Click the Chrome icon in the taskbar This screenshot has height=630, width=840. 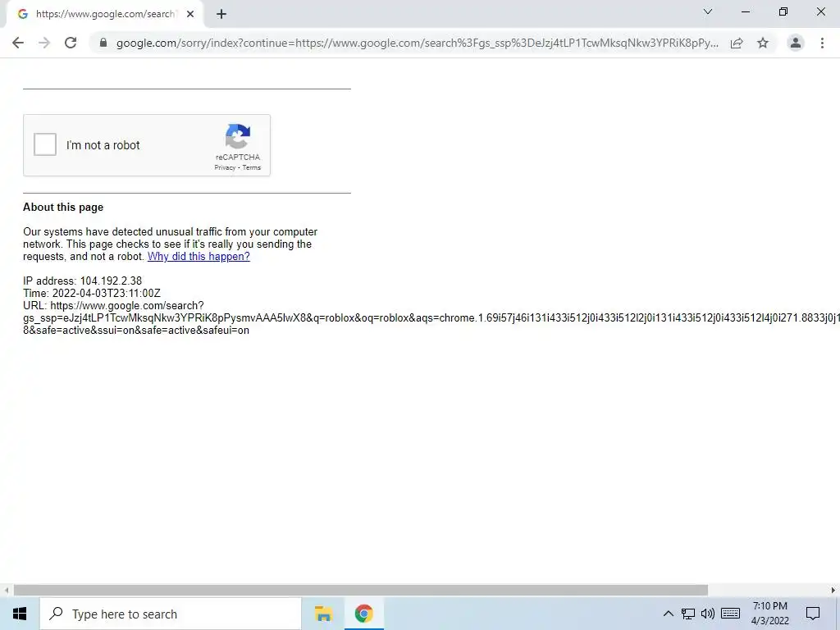(x=363, y=614)
